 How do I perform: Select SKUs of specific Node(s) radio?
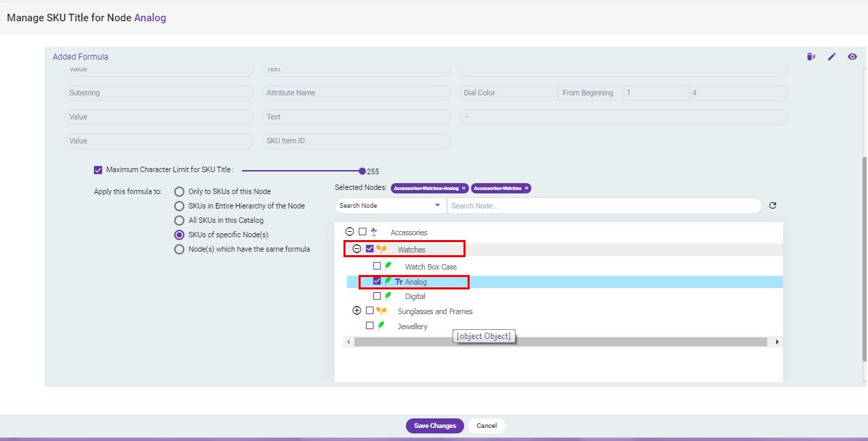pyautogui.click(x=180, y=235)
